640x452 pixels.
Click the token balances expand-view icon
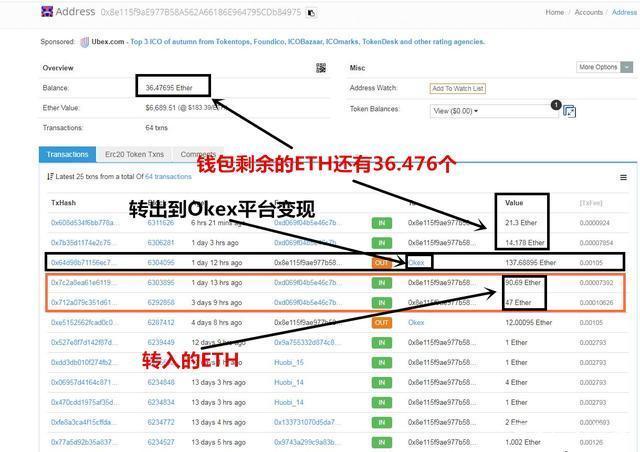click(569, 111)
